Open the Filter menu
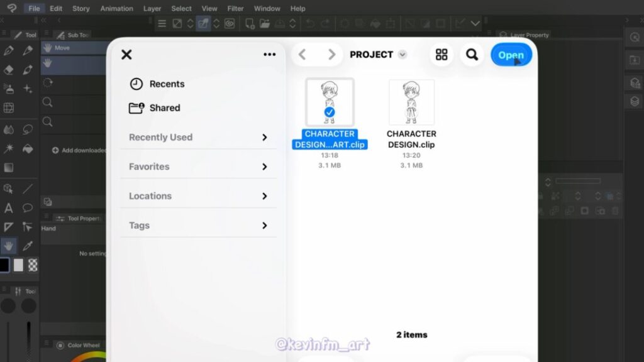644x362 pixels. pyautogui.click(x=236, y=9)
